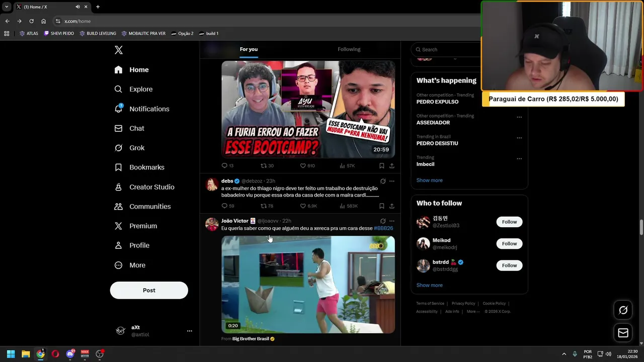
Task: Open floating Messages envelope button
Action: pyautogui.click(x=623, y=333)
